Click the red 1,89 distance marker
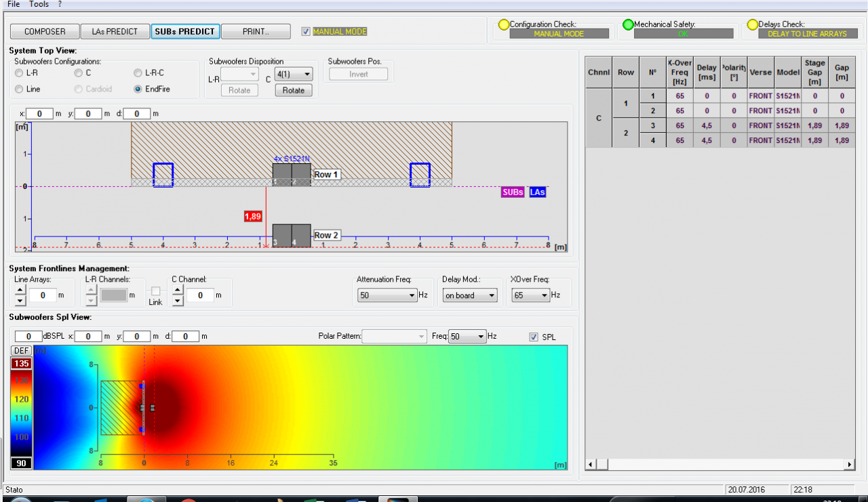 click(x=253, y=216)
